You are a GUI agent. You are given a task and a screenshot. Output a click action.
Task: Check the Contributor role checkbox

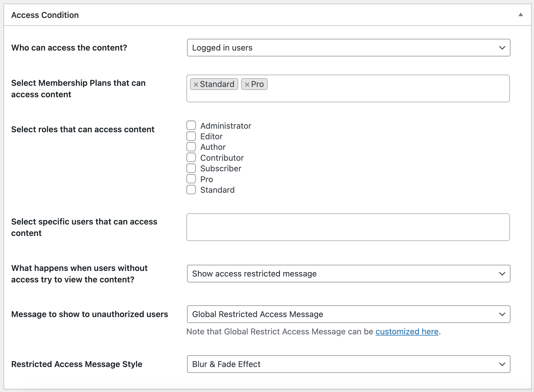[191, 158]
